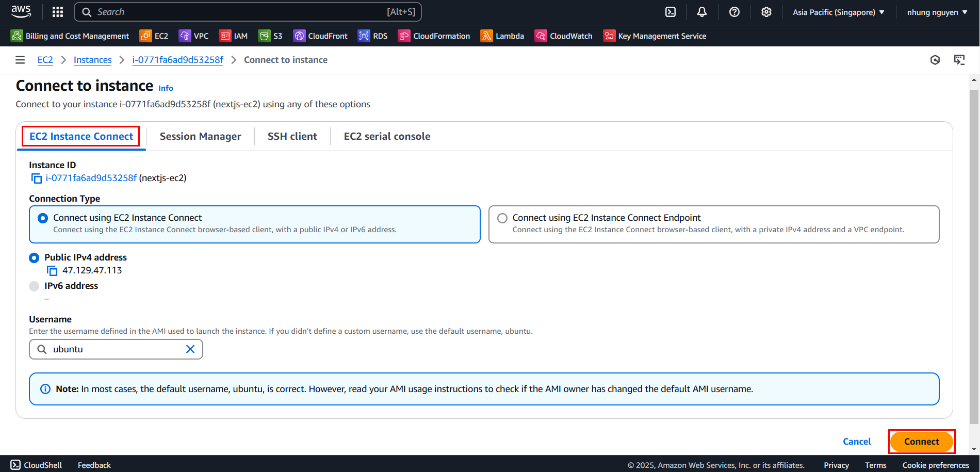Image resolution: width=980 pixels, height=472 pixels.
Task: Select the IPv6 address radio option
Action: [34, 286]
